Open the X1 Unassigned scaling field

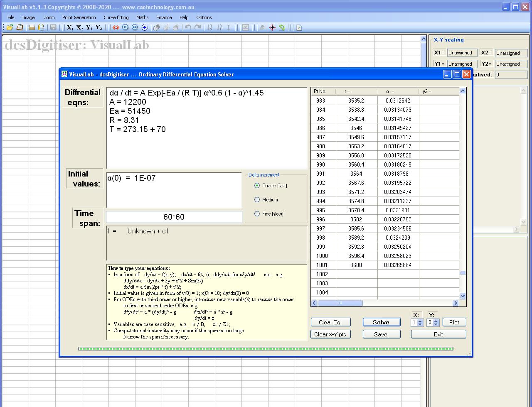[462, 53]
